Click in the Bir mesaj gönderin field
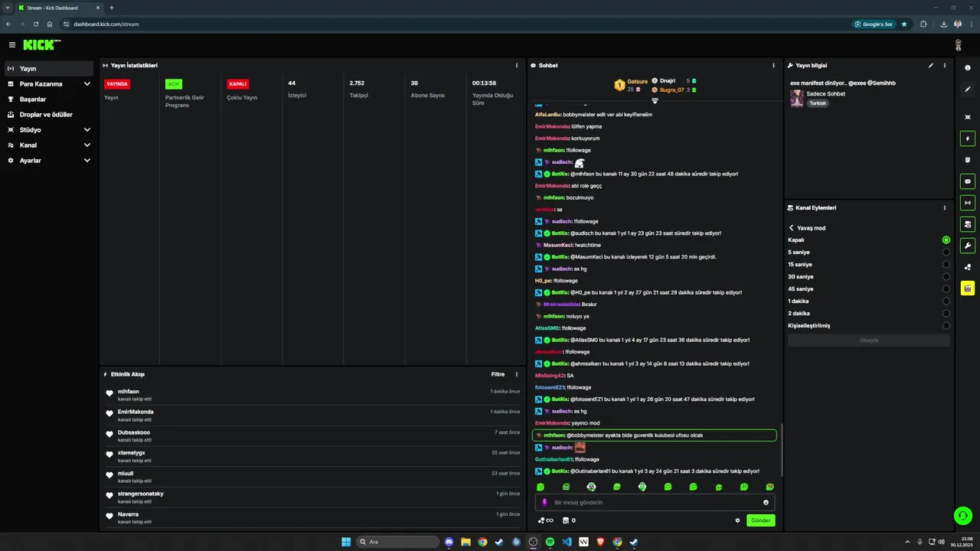The width and height of the screenshot is (980, 551). coord(655,503)
